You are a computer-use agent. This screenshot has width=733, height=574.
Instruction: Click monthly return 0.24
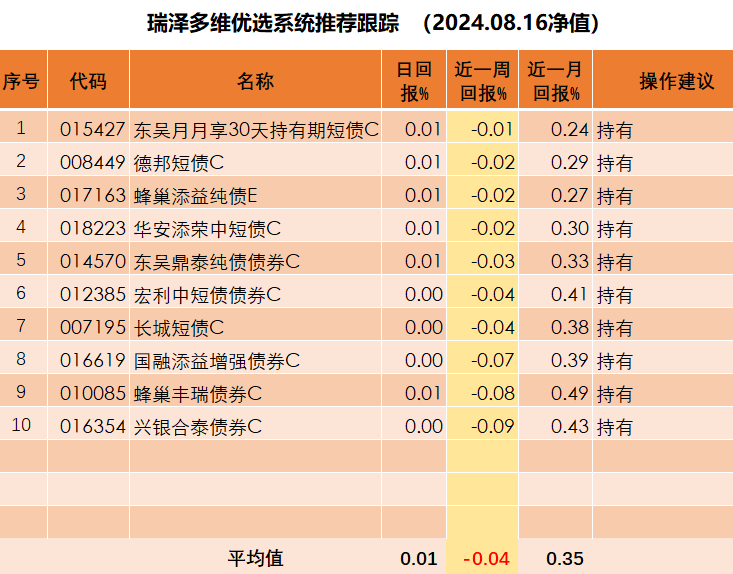tap(569, 129)
